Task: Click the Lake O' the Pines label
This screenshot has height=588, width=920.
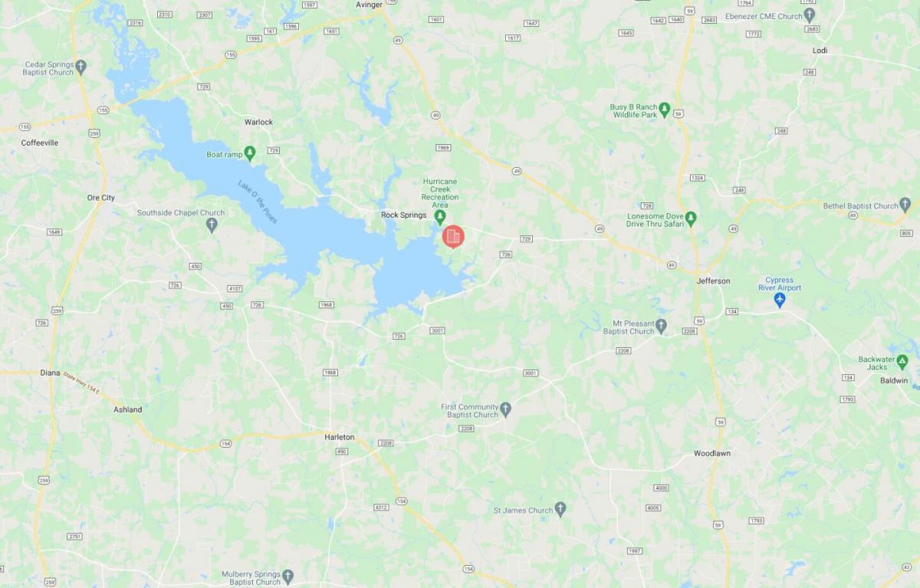Action: 258,202
